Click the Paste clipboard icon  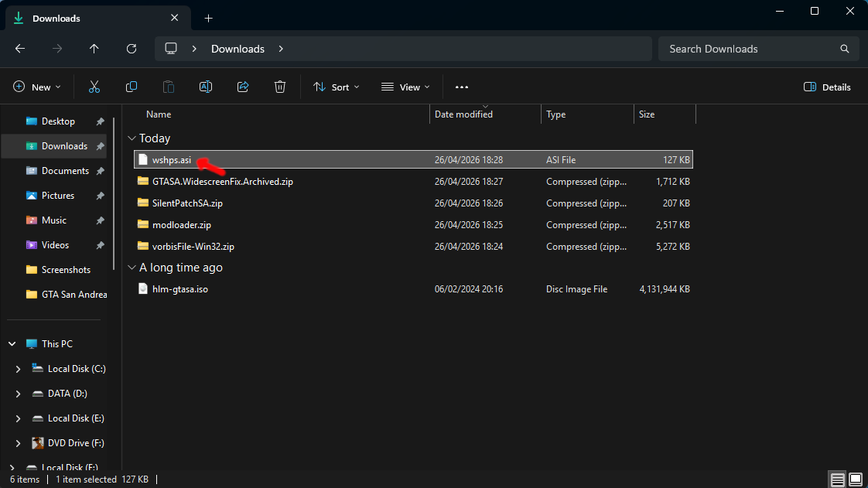coord(169,87)
